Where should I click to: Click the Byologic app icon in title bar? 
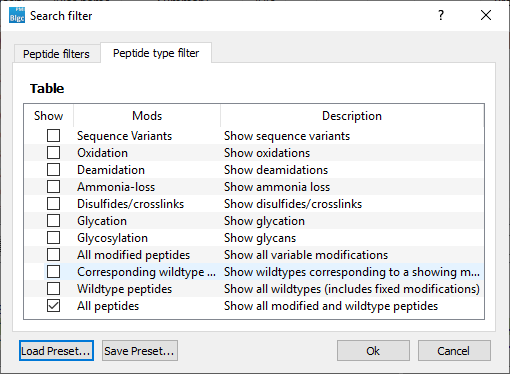click(x=17, y=15)
